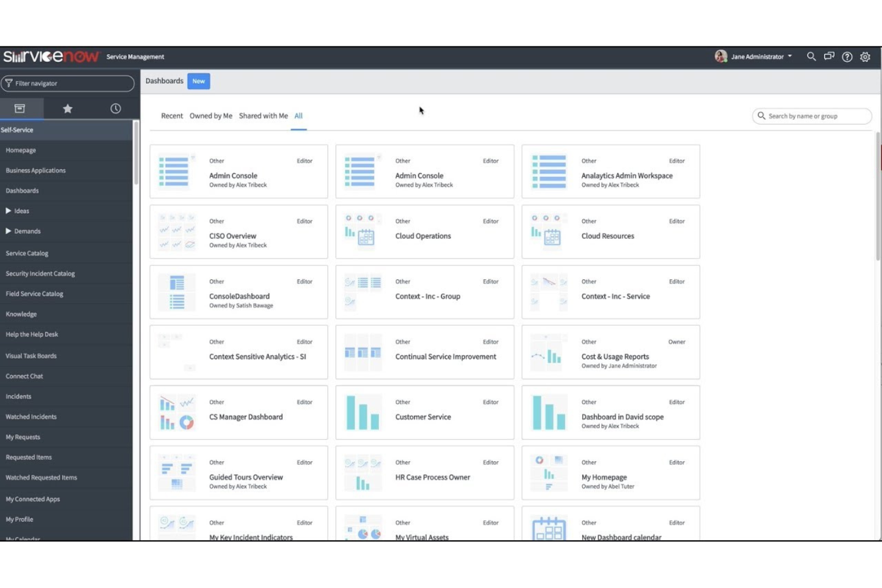882x588 pixels.
Task: Click the Search by name or group field
Action: coord(811,116)
